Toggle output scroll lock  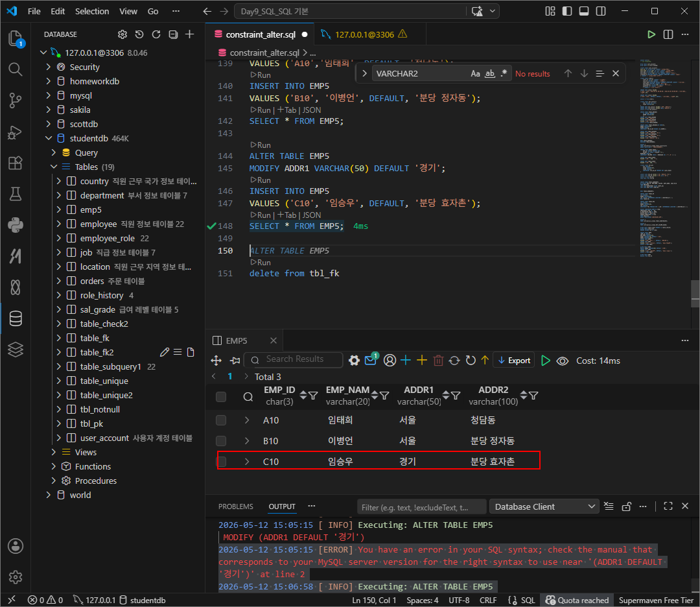coord(626,506)
